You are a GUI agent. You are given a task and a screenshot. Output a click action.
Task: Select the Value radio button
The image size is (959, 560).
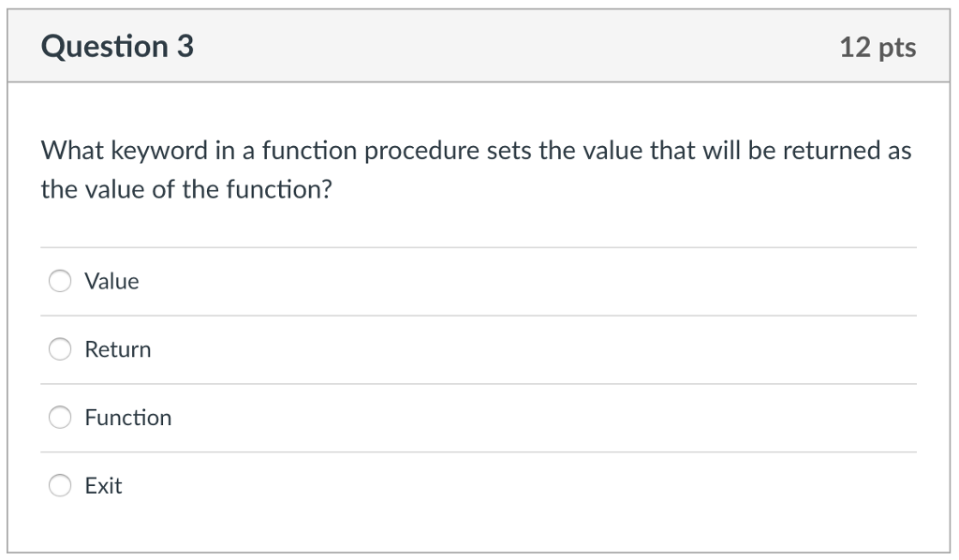pos(60,281)
